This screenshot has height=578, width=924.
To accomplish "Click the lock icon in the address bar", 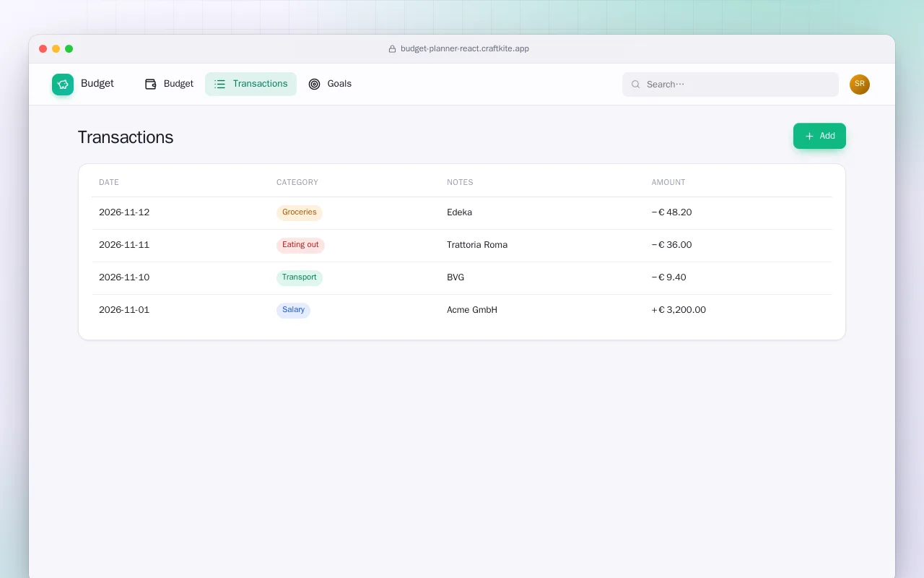I will (x=393, y=49).
